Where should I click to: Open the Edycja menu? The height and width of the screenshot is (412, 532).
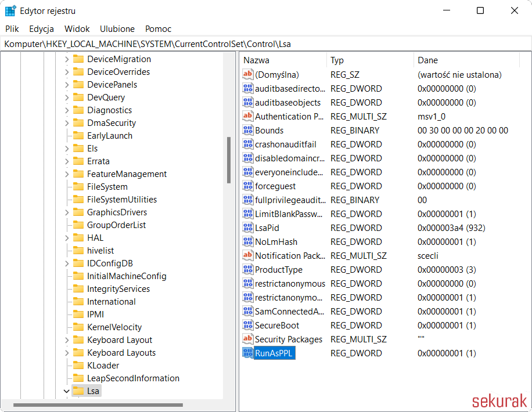tap(41, 29)
